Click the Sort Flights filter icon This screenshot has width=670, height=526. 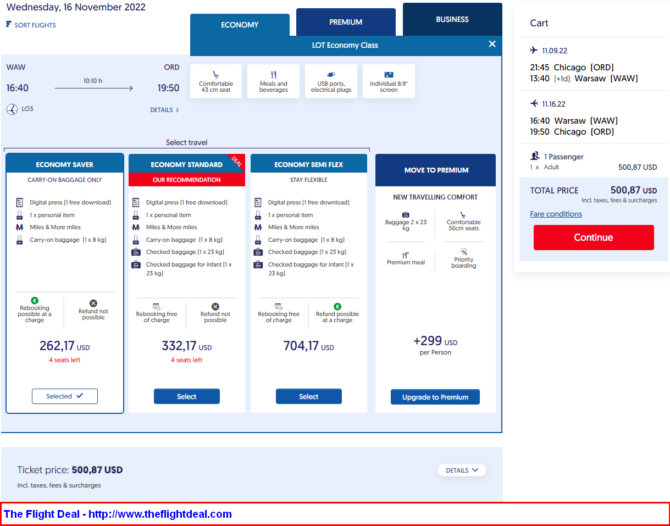[x=10, y=24]
